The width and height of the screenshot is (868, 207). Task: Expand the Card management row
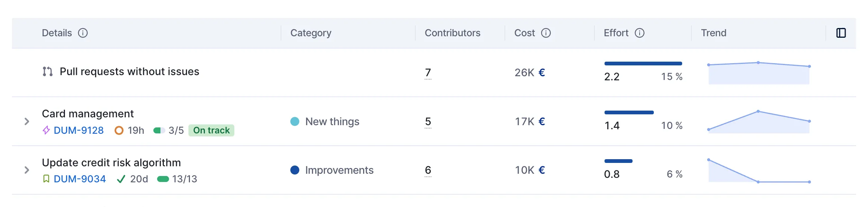(x=27, y=121)
